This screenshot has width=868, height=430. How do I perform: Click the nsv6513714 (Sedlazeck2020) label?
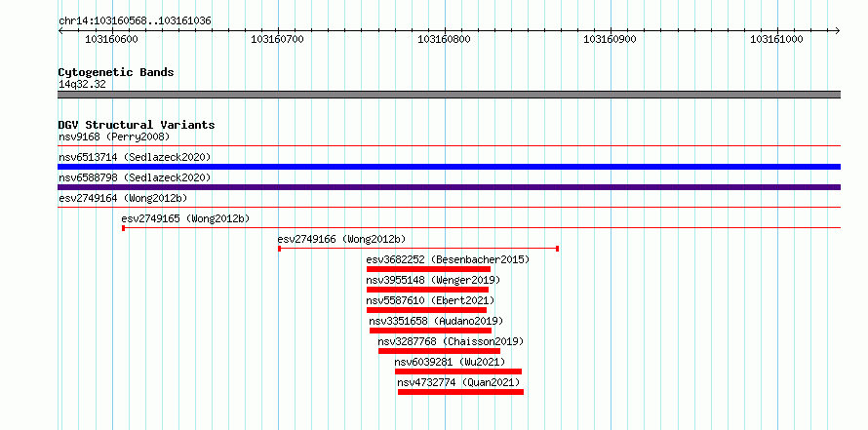[x=135, y=157]
